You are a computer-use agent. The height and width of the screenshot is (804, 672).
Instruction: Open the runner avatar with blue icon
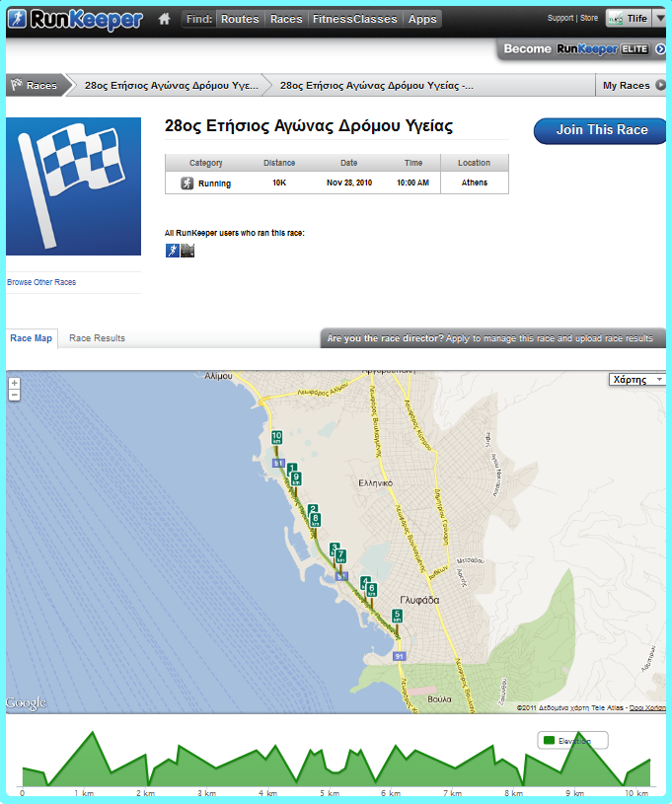[173, 251]
